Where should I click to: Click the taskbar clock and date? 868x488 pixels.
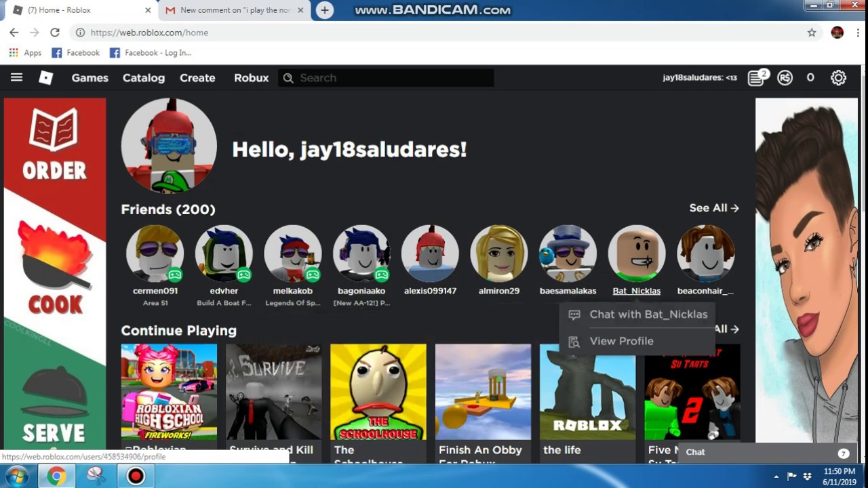coord(840,476)
